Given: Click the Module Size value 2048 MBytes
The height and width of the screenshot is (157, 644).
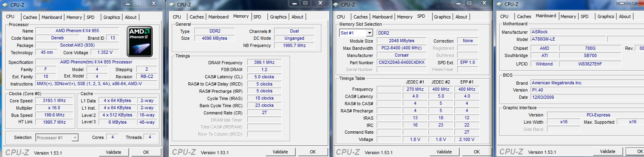Looking at the screenshot, I should tap(402, 41).
